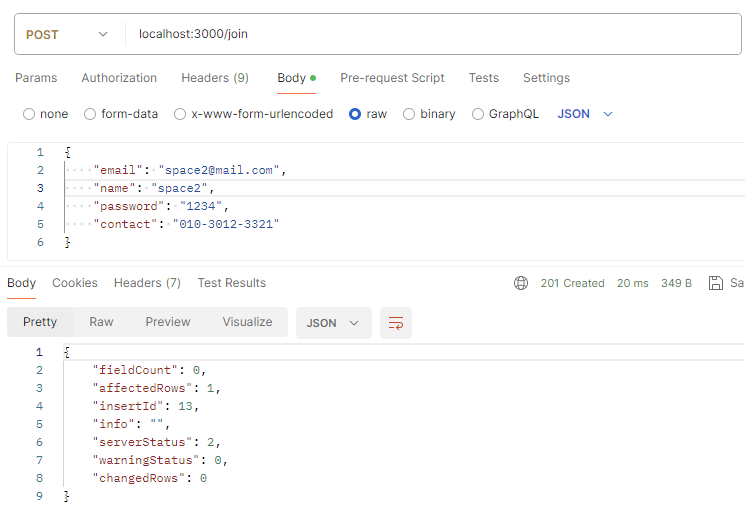Click the save response disk icon
The image size is (745, 507).
point(716,283)
